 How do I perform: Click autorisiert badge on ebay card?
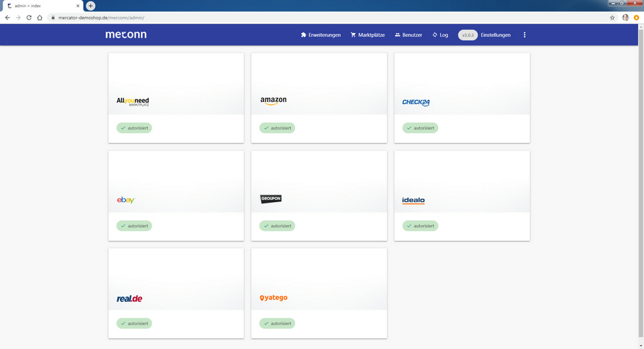[x=134, y=226]
